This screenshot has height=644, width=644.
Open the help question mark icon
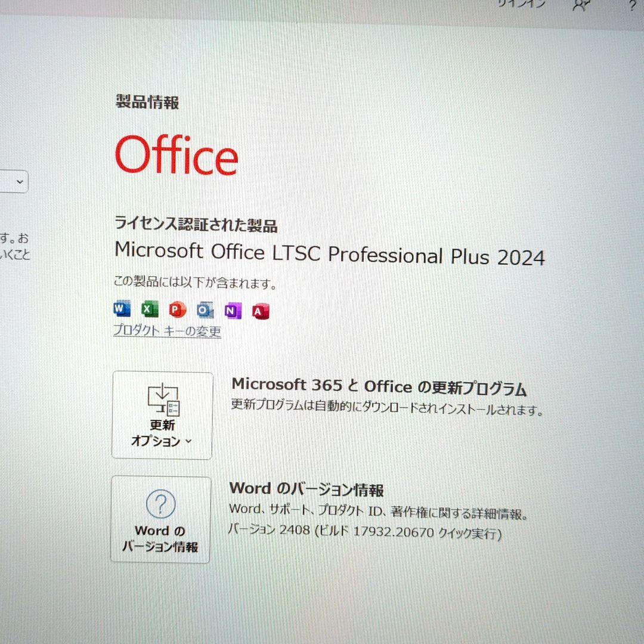(633, 6)
